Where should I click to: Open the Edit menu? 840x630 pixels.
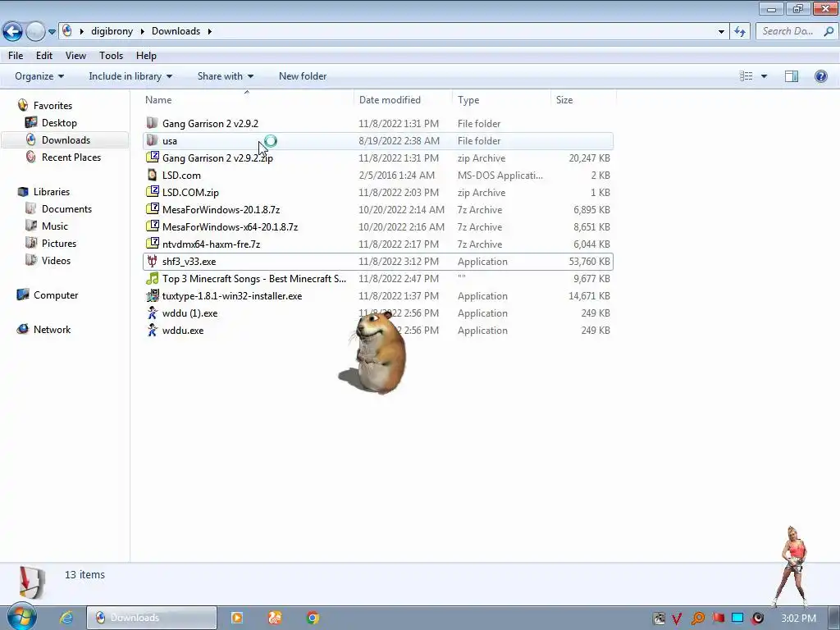(44, 56)
